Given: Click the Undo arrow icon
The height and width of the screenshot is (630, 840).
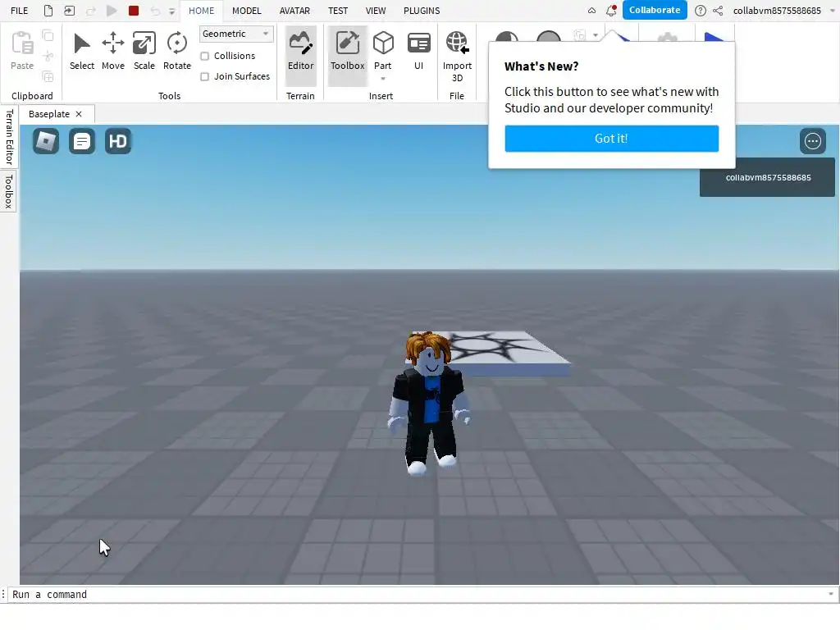Looking at the screenshot, I should pyautogui.click(x=155, y=11).
